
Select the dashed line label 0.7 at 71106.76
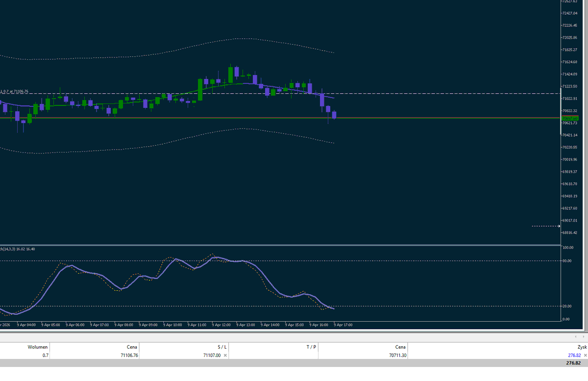pyautogui.click(x=15, y=91)
